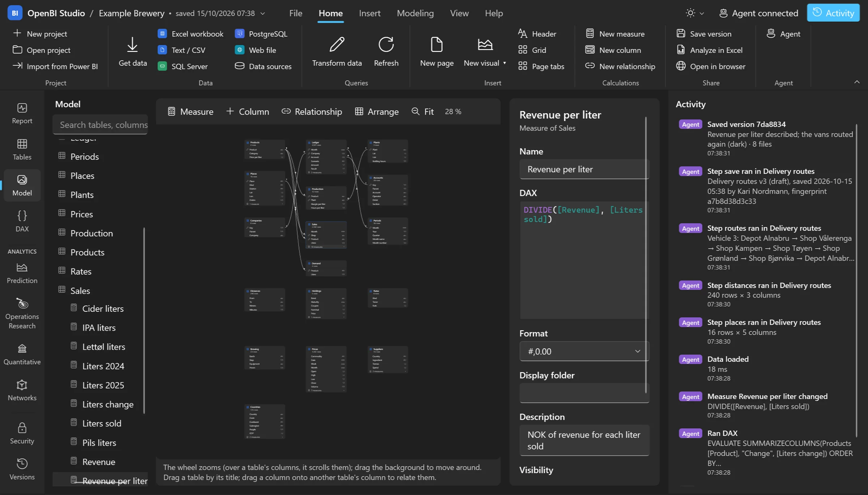Open Quantitative analytics section

tap(22, 354)
